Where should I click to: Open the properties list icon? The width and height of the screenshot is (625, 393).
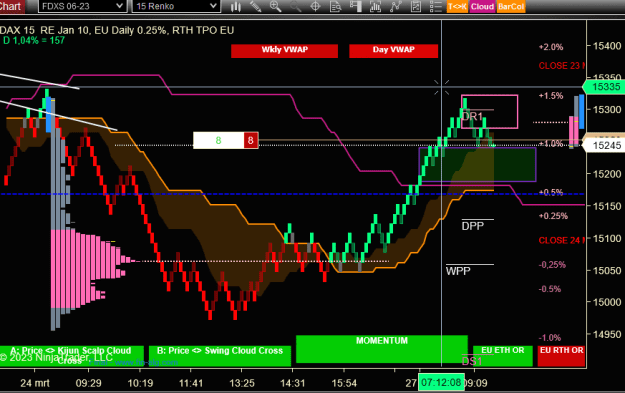(x=436, y=6)
